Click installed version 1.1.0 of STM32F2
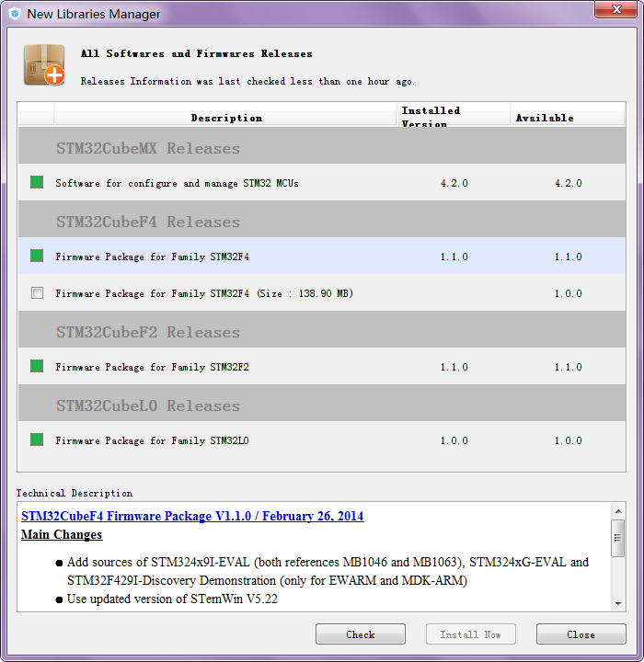 (x=454, y=367)
